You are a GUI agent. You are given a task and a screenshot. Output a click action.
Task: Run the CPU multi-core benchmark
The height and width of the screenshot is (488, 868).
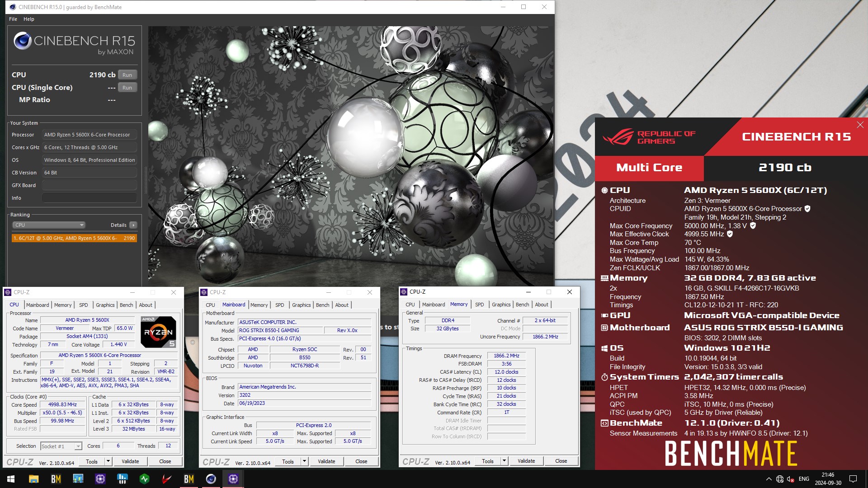(x=127, y=75)
